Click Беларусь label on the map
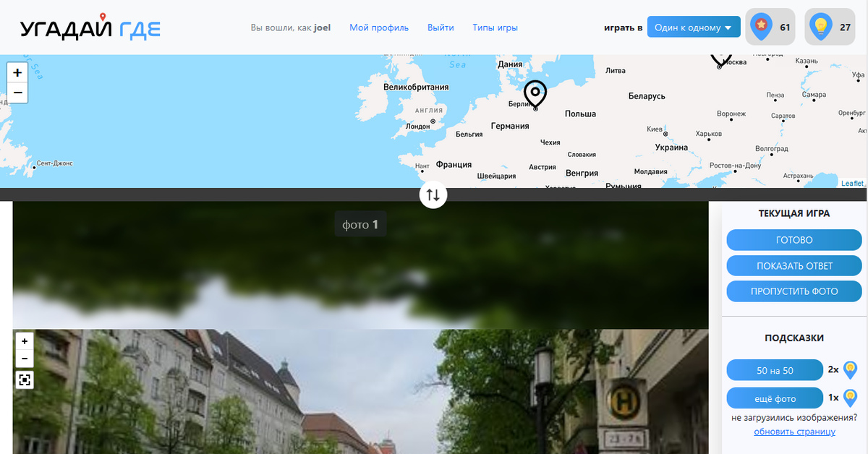This screenshot has width=868, height=454. (x=647, y=95)
